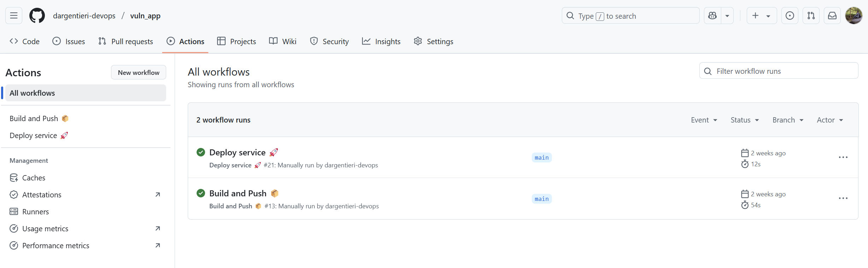Switch to the Security tab

[329, 41]
